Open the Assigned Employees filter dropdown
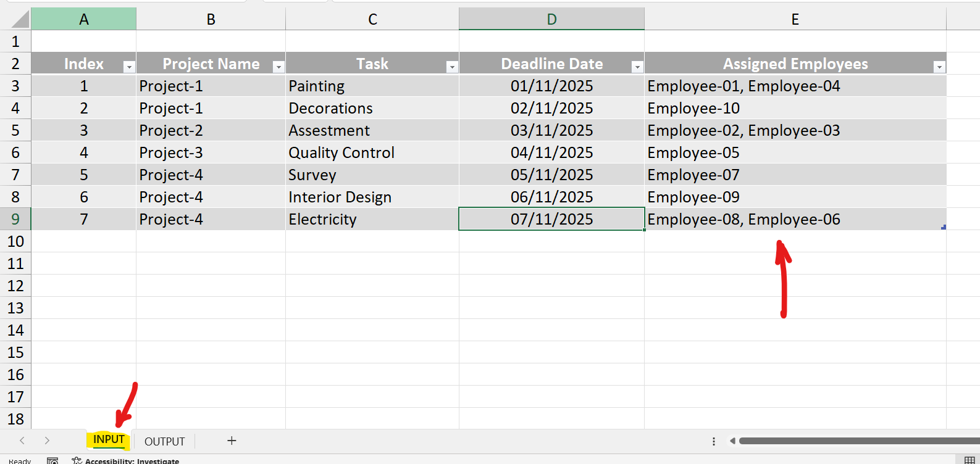 tap(939, 67)
